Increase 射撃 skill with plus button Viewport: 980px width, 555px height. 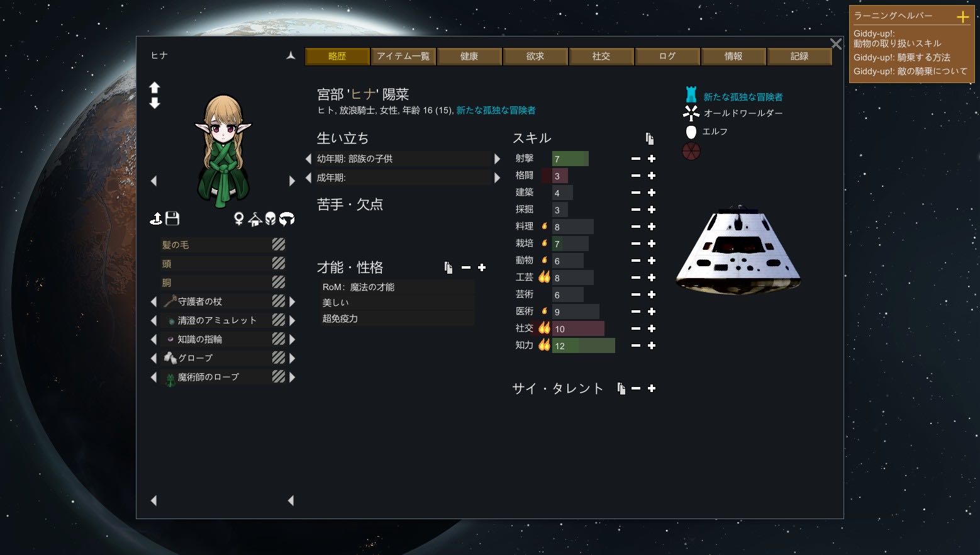[652, 159]
